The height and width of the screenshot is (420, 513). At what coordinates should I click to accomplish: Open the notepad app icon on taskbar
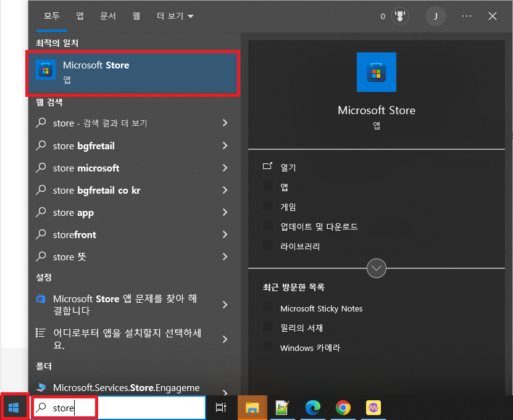[282, 408]
